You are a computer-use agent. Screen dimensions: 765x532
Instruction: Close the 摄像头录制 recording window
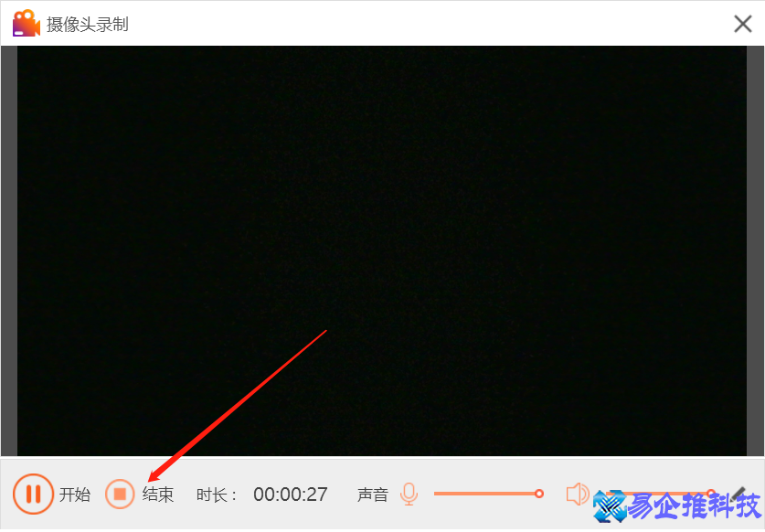pyautogui.click(x=742, y=24)
